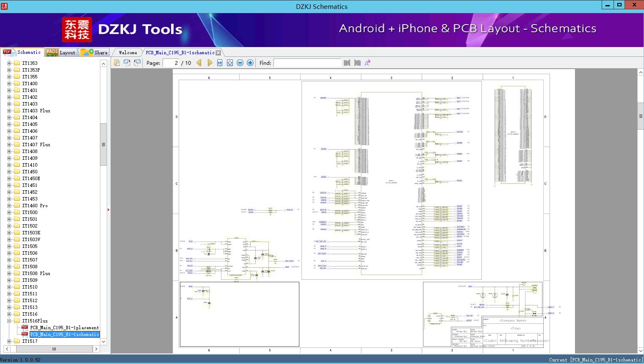Zoom out with minus icon
The height and width of the screenshot is (364, 644).
tap(240, 63)
